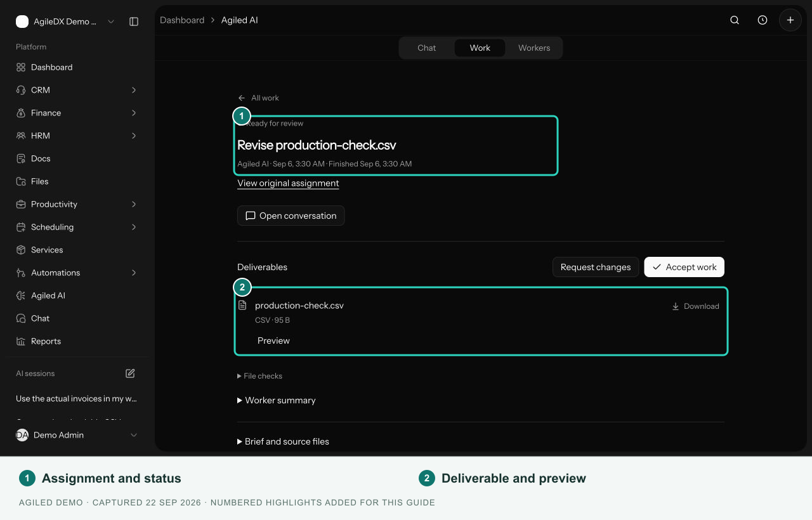Download production-check.csv
The height and width of the screenshot is (520, 812).
point(695,306)
